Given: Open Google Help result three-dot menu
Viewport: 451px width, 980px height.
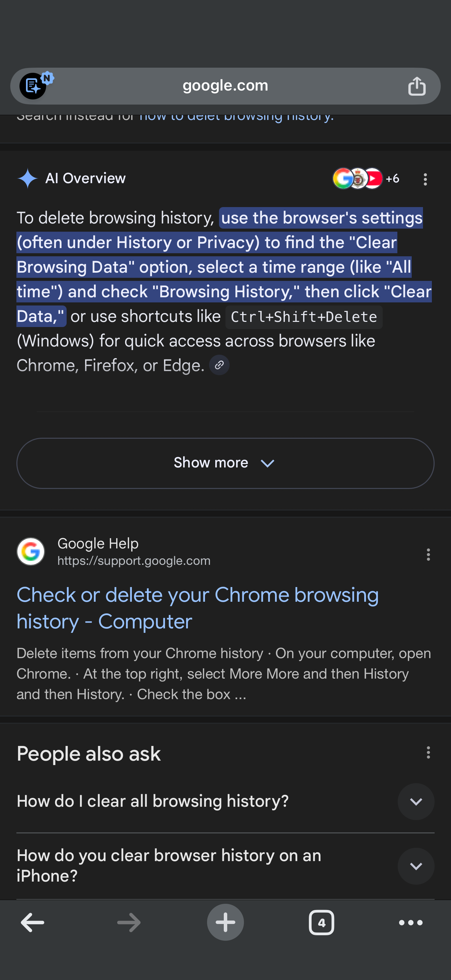Looking at the screenshot, I should click(428, 554).
